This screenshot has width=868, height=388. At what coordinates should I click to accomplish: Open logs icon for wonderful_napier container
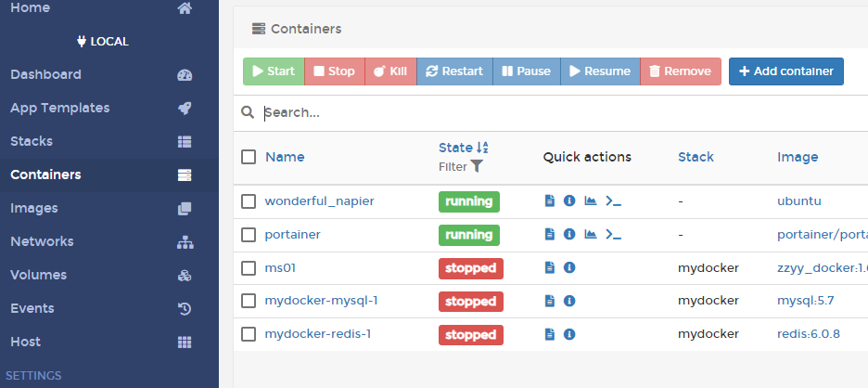point(549,200)
